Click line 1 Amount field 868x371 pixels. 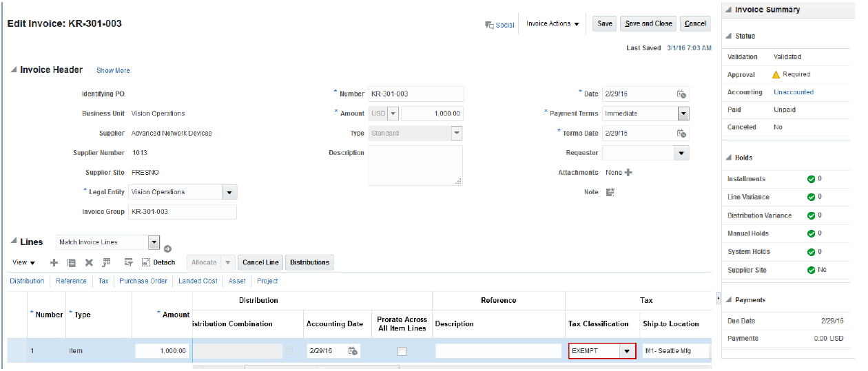[x=162, y=351]
